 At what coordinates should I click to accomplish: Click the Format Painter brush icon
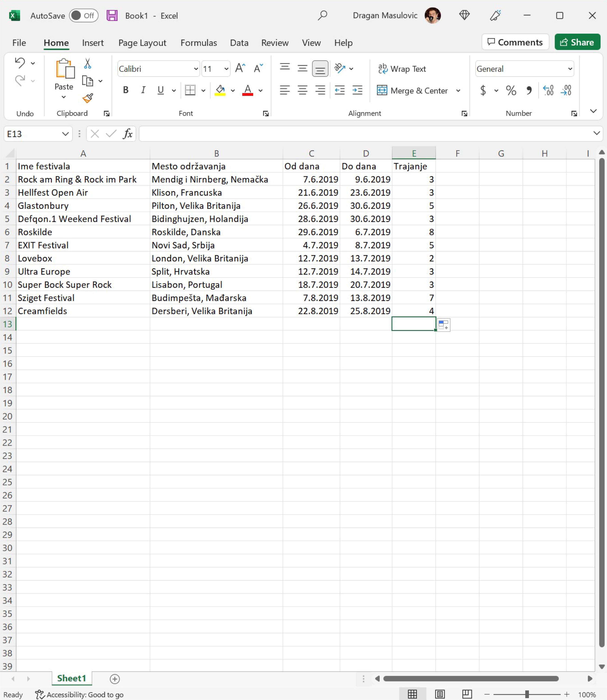[87, 98]
